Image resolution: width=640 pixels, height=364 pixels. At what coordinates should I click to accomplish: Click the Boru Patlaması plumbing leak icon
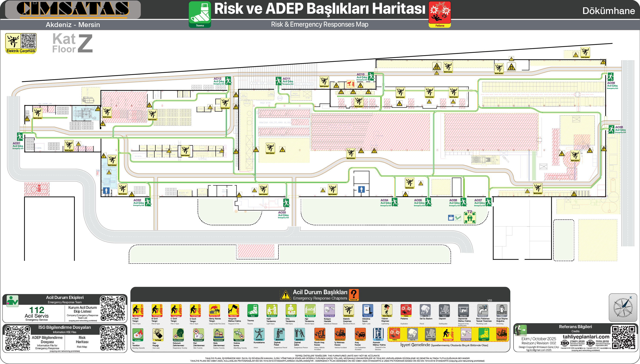pyautogui.click(x=482, y=310)
